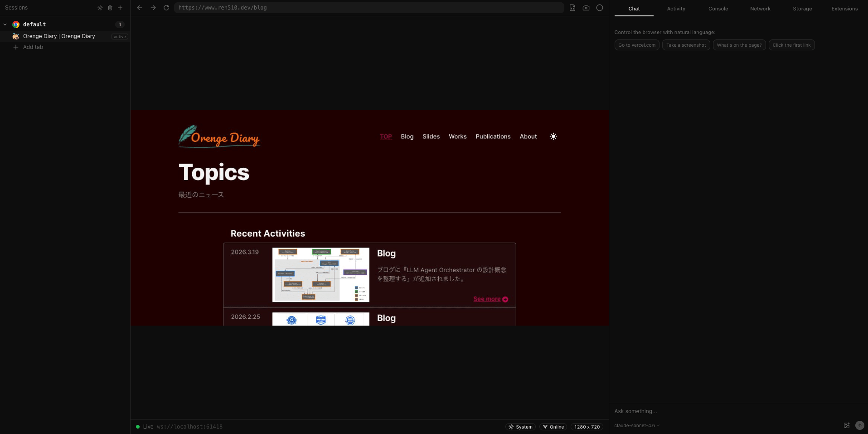Capture a screenshot with camera icon

(586, 8)
